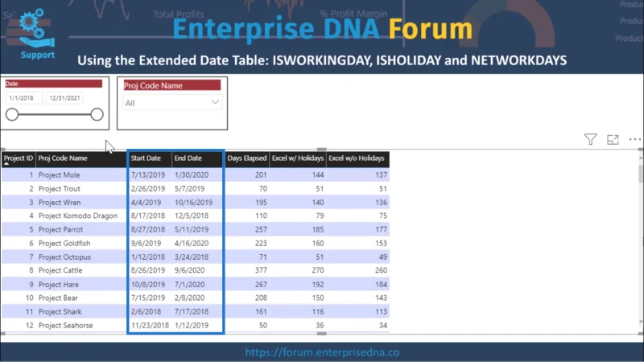Click Proj Code Name slicer header
644x362 pixels.
coord(172,85)
